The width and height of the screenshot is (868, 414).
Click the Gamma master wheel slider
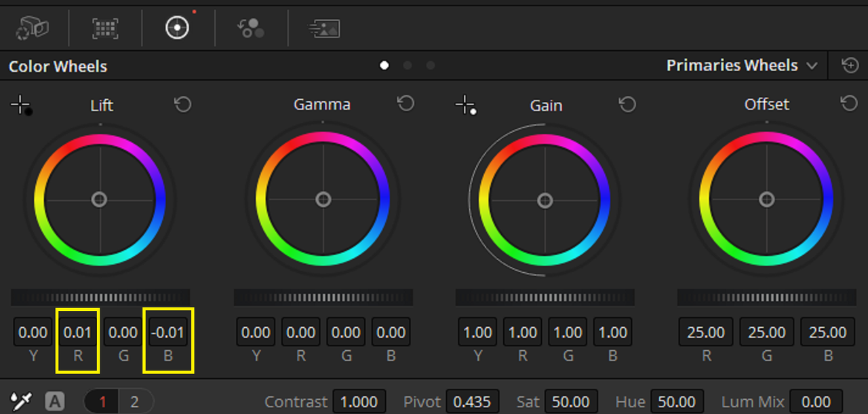(x=323, y=297)
